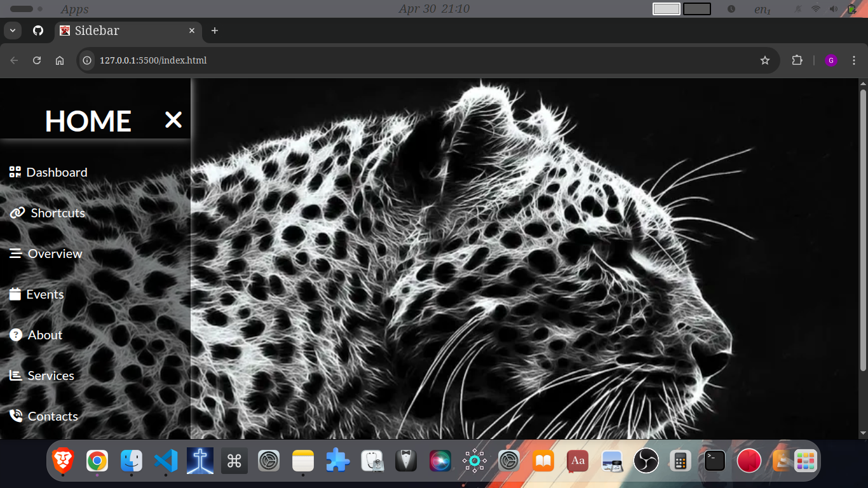Open the Wi-Fi status icon
Screen dimensions: 868x488
tap(816, 9)
